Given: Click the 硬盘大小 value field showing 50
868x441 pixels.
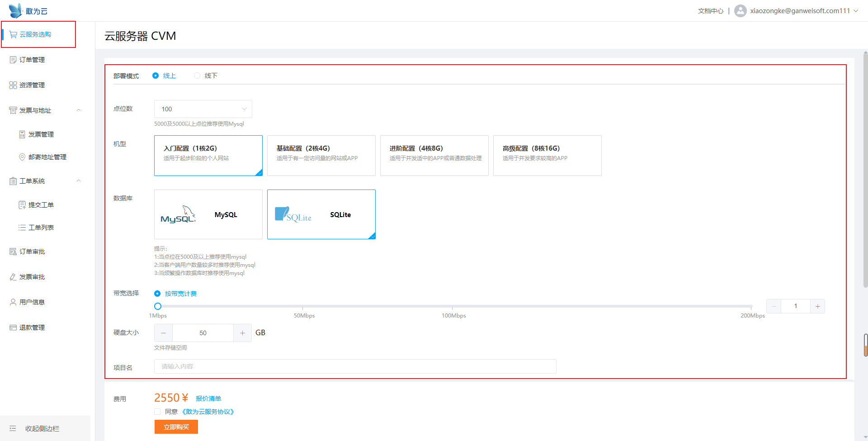Looking at the screenshot, I should pos(203,333).
